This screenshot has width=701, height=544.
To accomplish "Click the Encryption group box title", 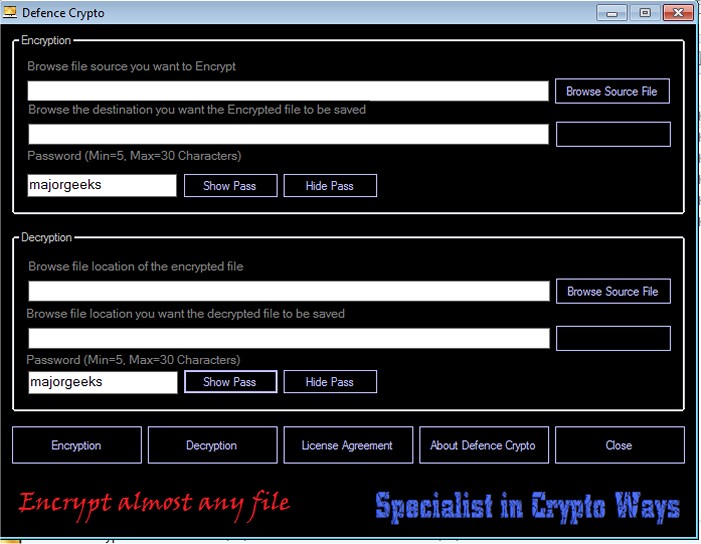I will pos(46,40).
